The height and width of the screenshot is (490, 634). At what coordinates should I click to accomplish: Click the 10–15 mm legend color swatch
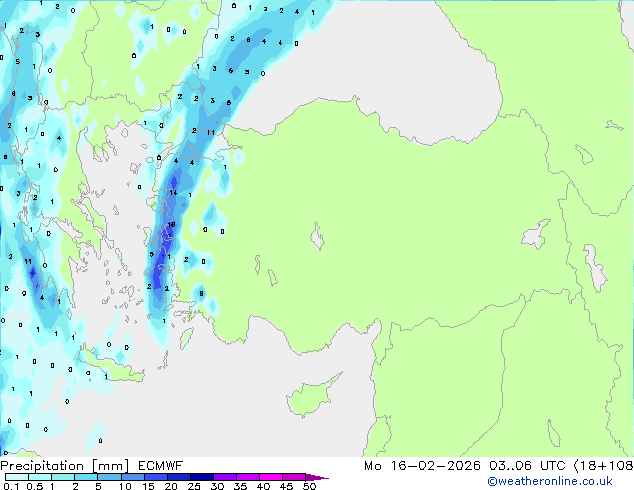pyautogui.click(x=133, y=477)
